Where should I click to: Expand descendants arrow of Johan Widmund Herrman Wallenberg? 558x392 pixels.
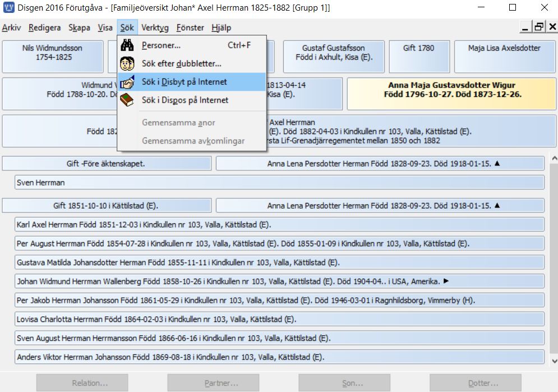tap(446, 281)
